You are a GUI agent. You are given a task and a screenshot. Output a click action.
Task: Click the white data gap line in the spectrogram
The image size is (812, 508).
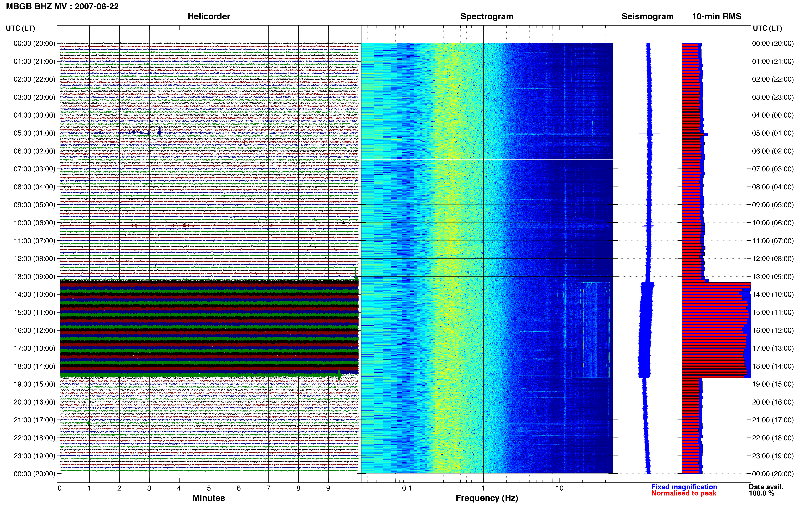[487, 160]
